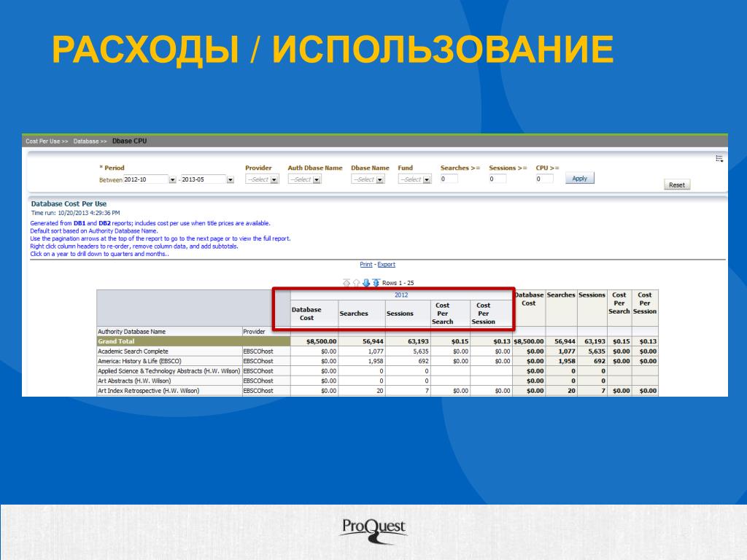Viewport: 747px width, 560px height.
Task: Click the CPU >= input field
Action: tap(545, 179)
